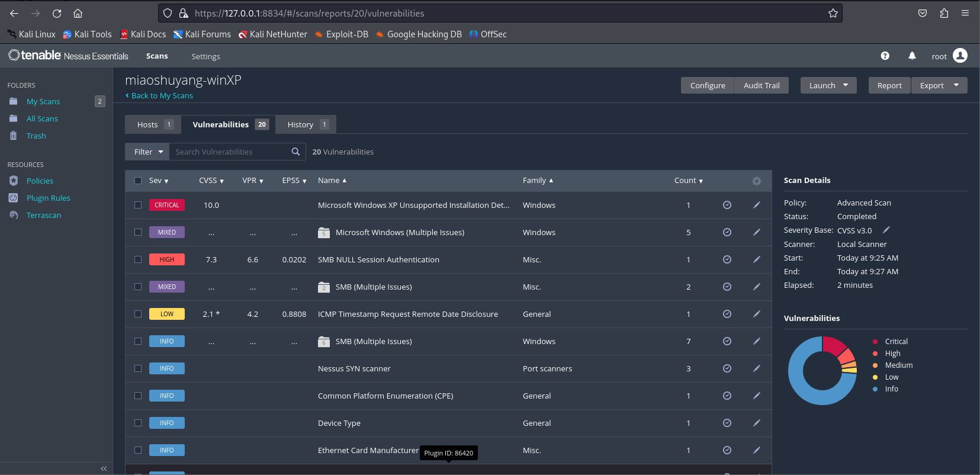Click check icon for Common Platform Enumeration row
This screenshot has height=475, width=980.
click(727, 396)
